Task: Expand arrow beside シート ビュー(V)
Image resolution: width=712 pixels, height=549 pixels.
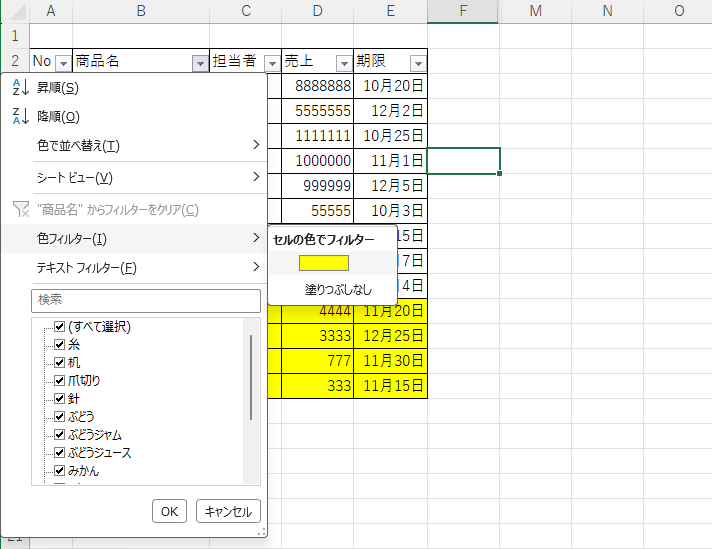Action: point(256,177)
